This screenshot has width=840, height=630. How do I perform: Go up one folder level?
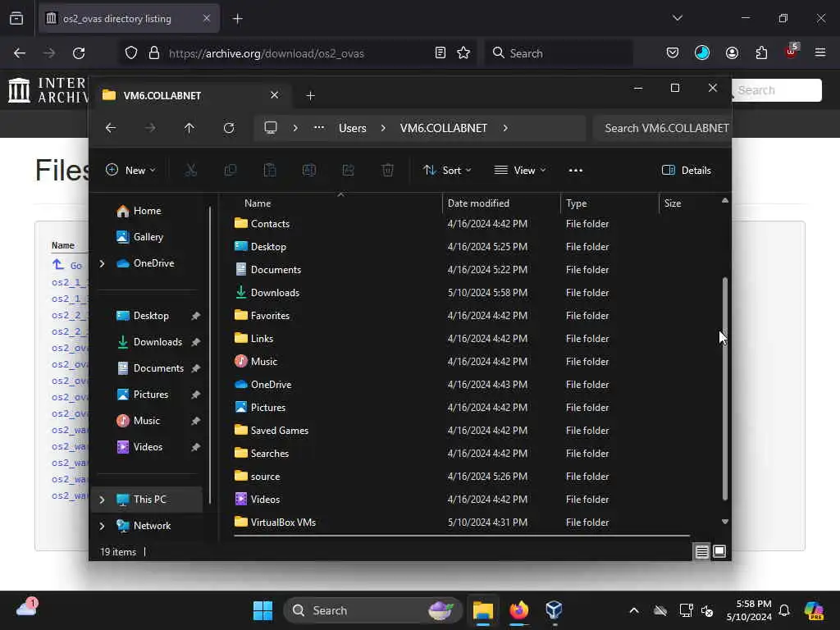point(189,128)
